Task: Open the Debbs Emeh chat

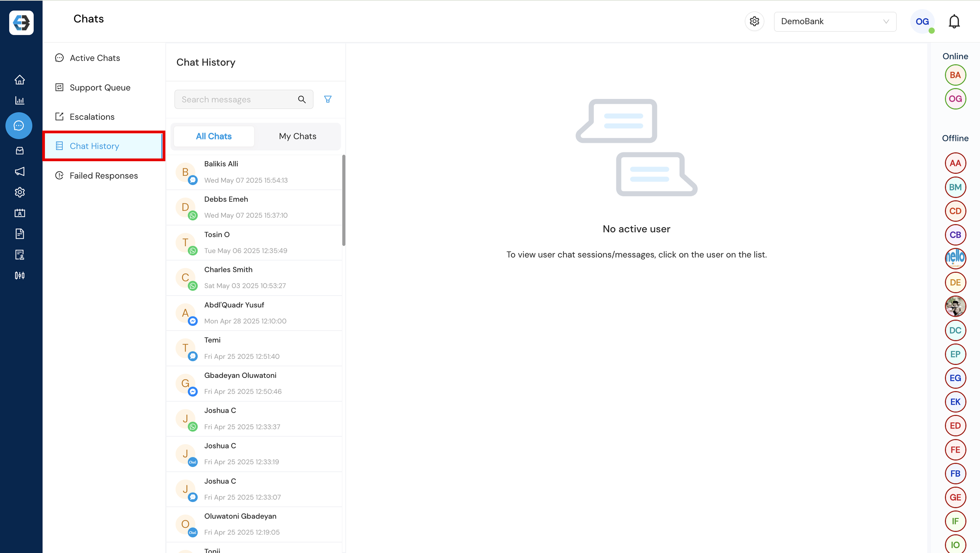Action: 254,207
